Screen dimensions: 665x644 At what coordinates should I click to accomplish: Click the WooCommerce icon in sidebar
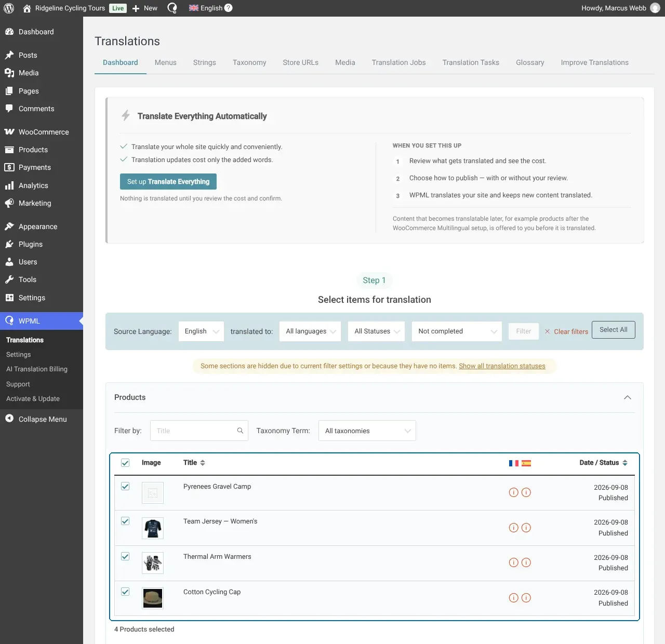click(9, 132)
